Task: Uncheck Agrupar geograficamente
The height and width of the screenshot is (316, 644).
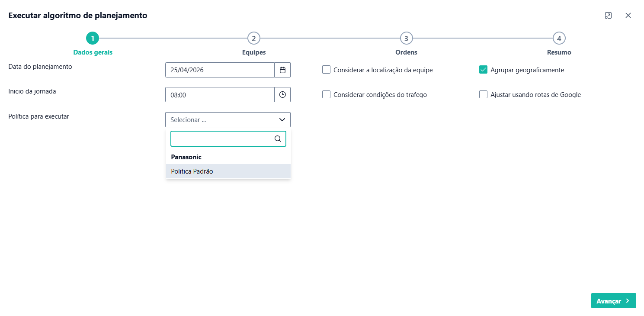Action: coord(484,70)
